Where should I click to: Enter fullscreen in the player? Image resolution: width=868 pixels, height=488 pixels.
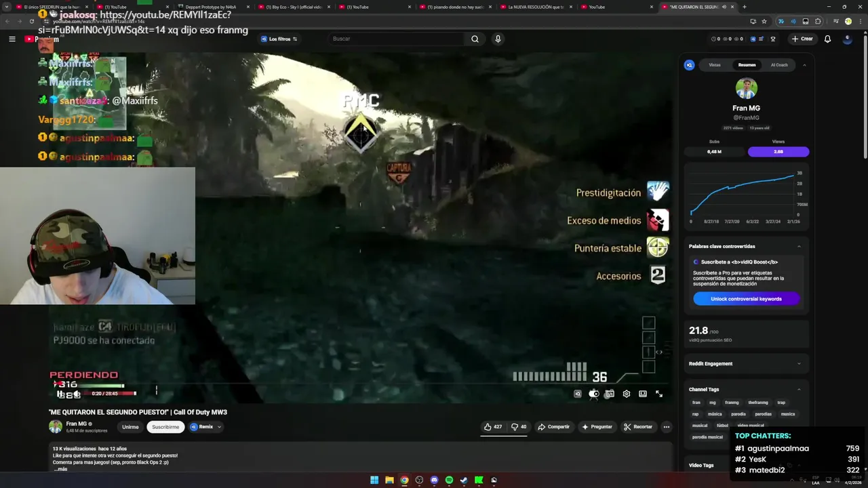[659, 394]
